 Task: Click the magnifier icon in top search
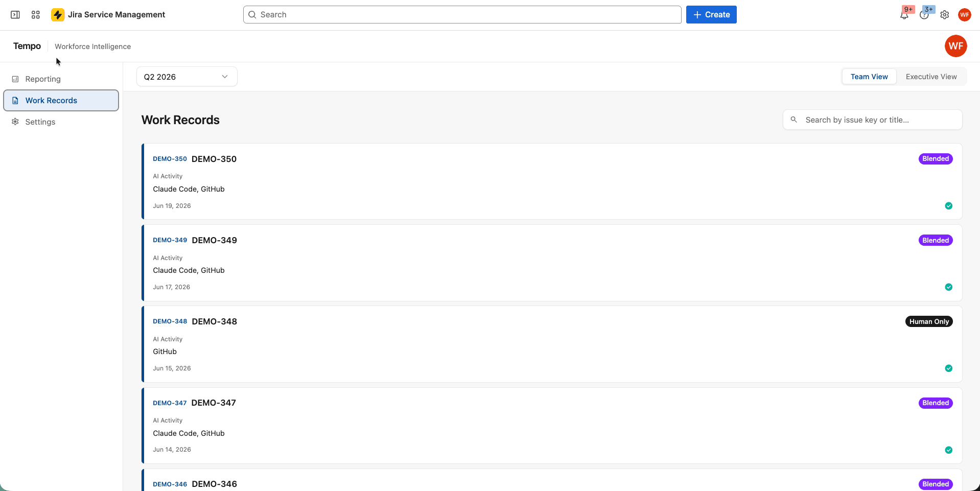[x=252, y=15]
